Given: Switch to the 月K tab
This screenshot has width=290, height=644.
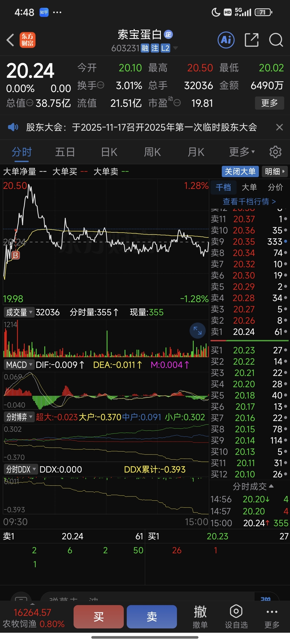Looking at the screenshot, I should tap(196, 152).
